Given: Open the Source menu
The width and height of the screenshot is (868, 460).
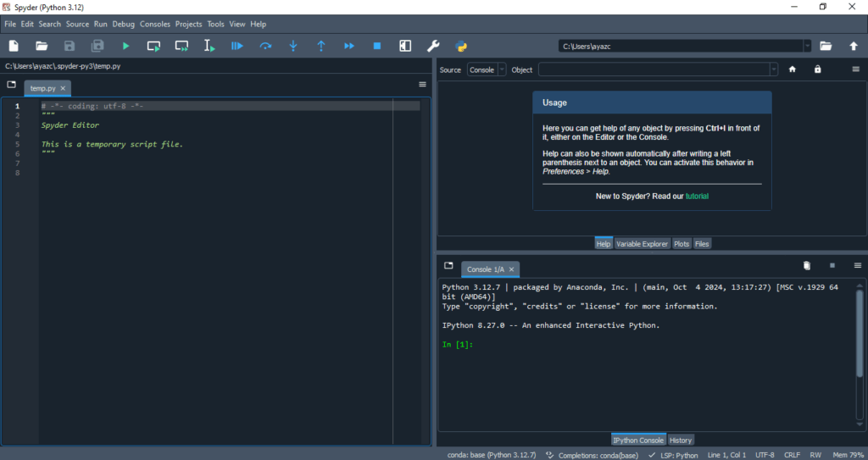Looking at the screenshot, I should click(77, 24).
